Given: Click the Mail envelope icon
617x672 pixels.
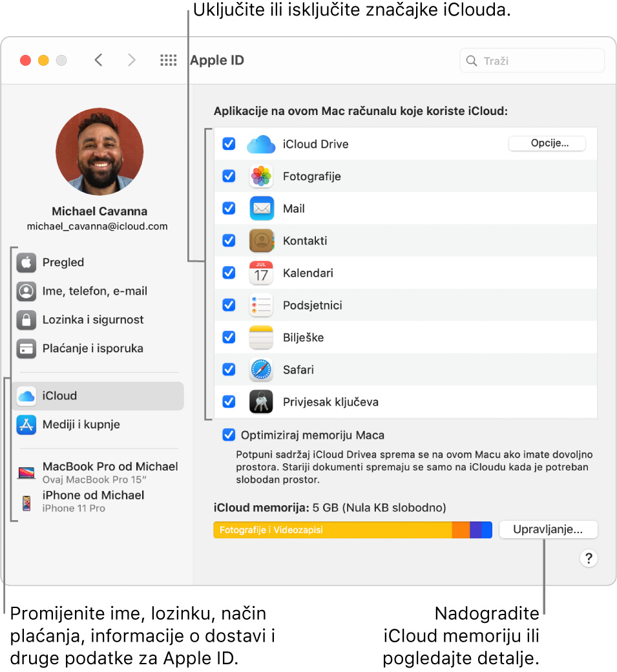Looking at the screenshot, I should coord(262,208).
